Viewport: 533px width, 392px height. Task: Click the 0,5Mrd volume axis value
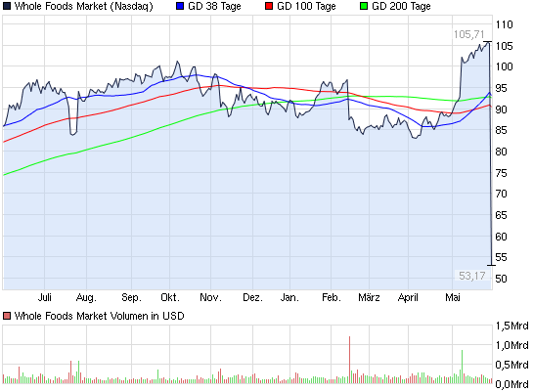pyautogui.click(x=511, y=365)
